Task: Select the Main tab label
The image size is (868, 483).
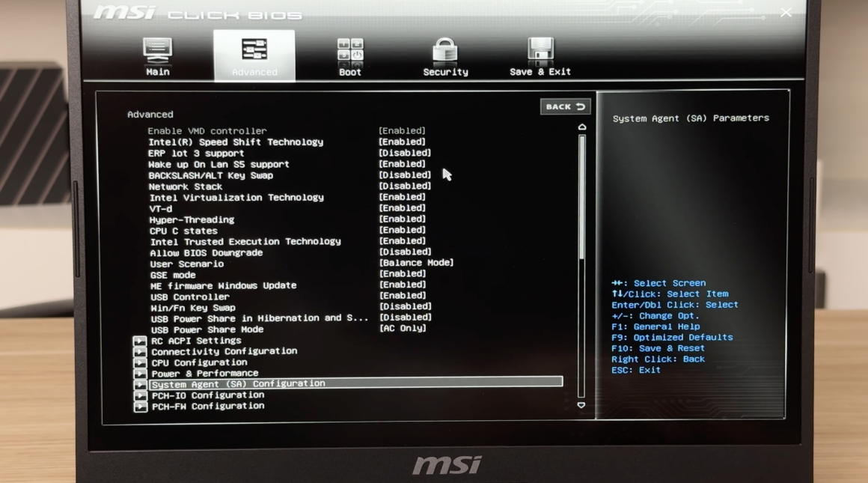Action: pos(158,72)
